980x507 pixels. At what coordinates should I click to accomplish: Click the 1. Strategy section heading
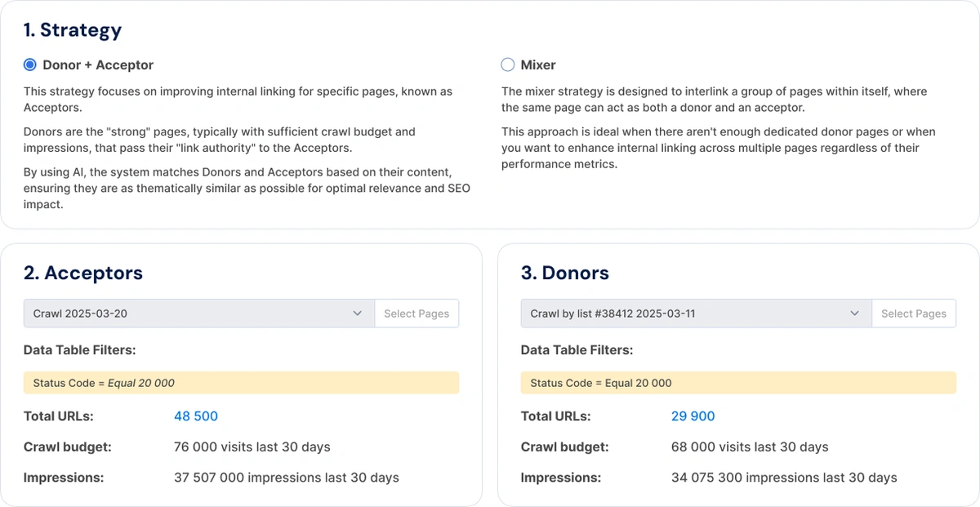click(x=73, y=30)
